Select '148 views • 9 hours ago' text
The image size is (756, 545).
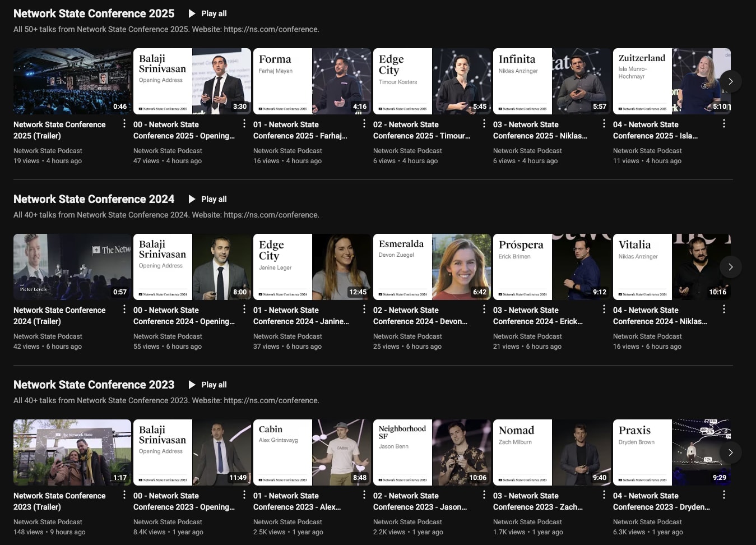click(x=49, y=532)
